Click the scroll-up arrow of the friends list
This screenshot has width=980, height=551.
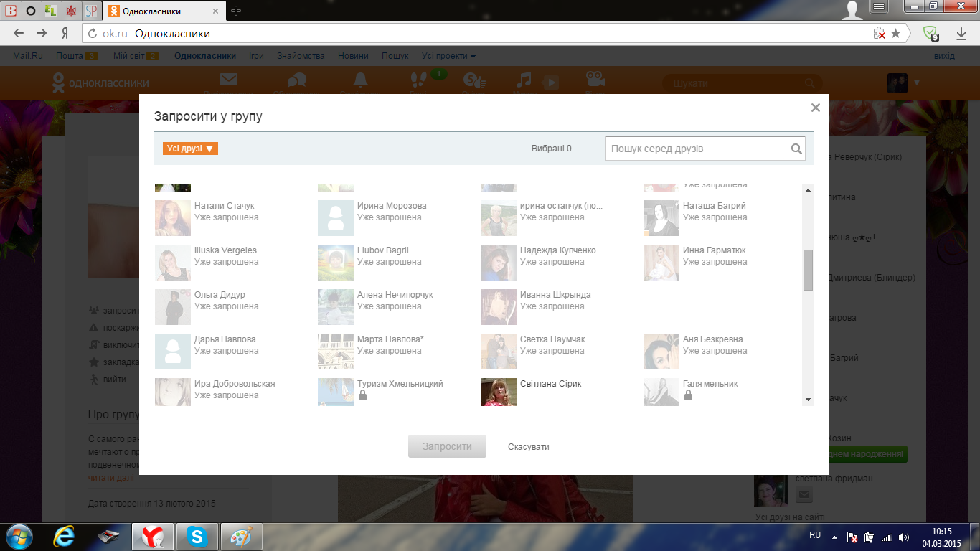[808, 190]
